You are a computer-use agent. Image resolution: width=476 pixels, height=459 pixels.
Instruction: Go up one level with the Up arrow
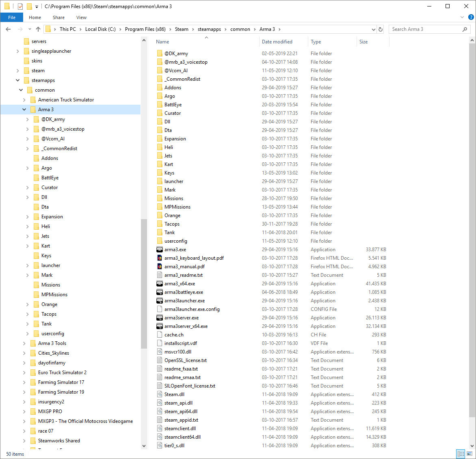38,29
